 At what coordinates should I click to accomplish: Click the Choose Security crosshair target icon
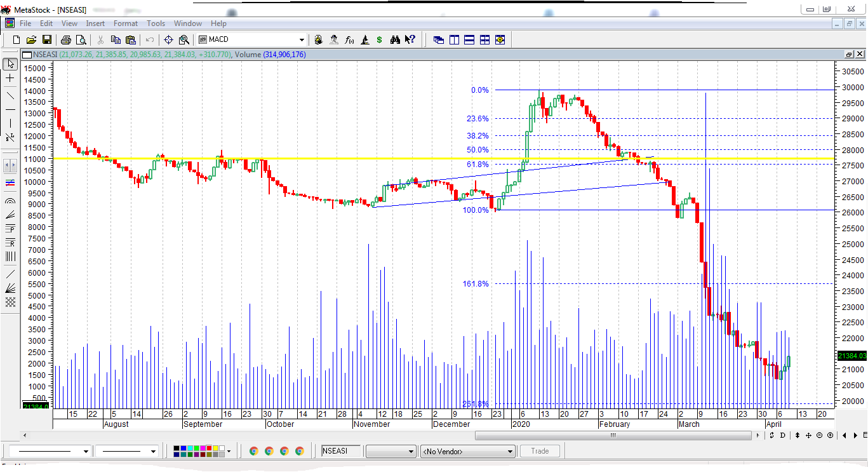[x=169, y=39]
